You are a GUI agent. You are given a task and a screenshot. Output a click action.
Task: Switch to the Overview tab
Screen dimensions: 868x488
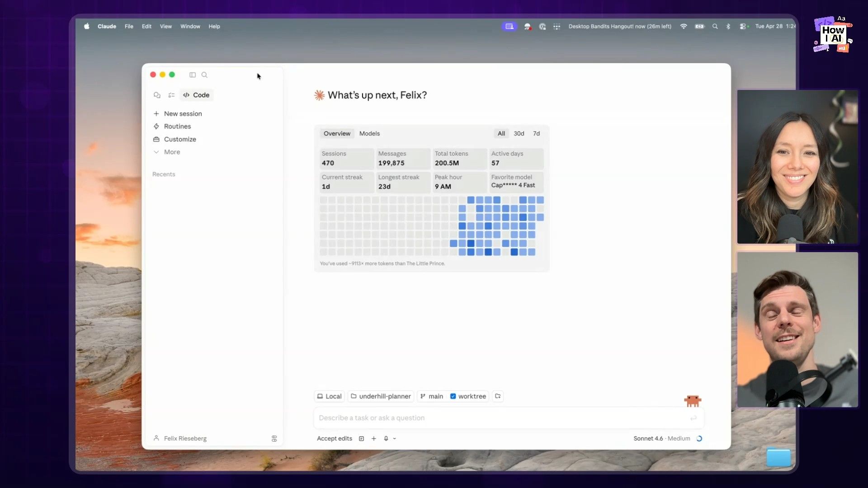[x=337, y=134]
